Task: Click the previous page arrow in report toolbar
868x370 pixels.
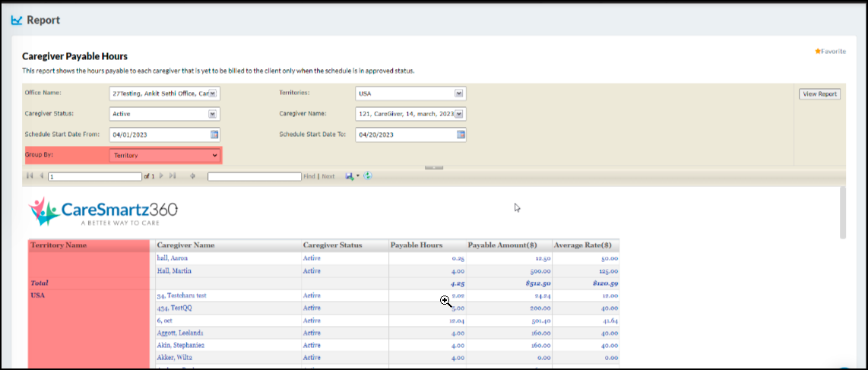Action: 41,176
